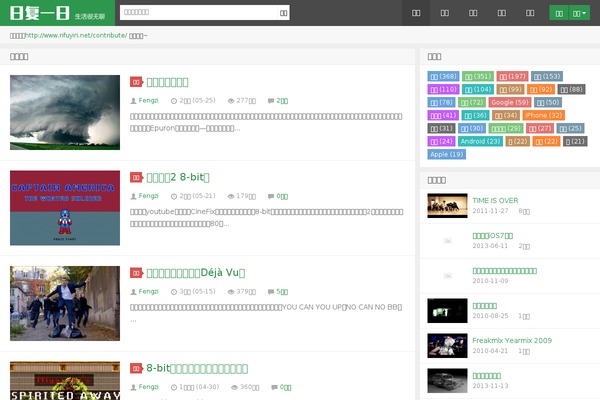Select the teal tag with count (104)
600x400 pixels.
478,89
